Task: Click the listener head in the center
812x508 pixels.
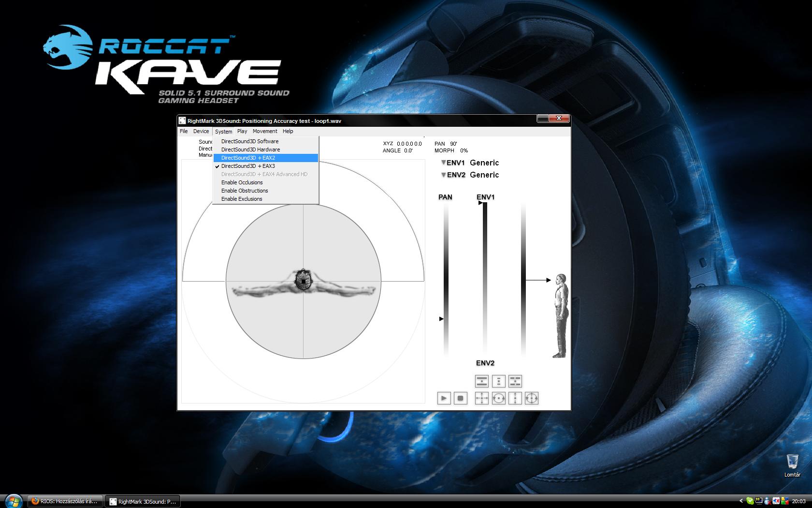Action: click(x=303, y=280)
